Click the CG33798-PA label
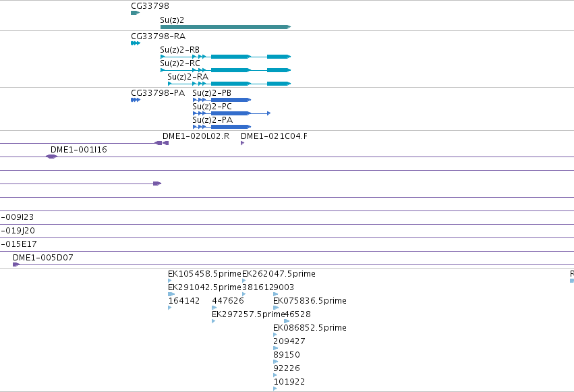This screenshot has width=574, height=392. tap(158, 93)
